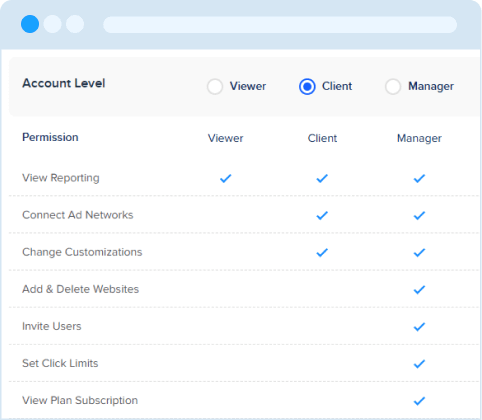Click the blue circle in the window title bar
Viewport: 482px width, 420px height.
coord(30,24)
